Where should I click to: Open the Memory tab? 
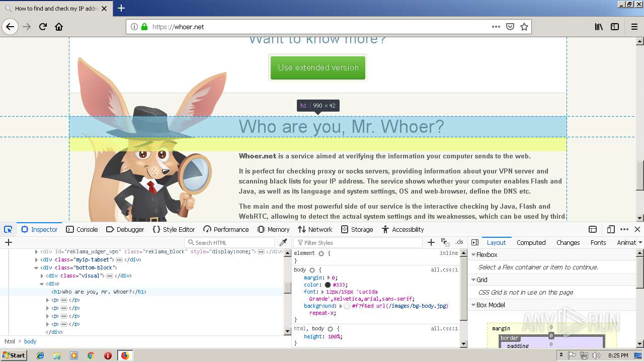[x=273, y=229]
